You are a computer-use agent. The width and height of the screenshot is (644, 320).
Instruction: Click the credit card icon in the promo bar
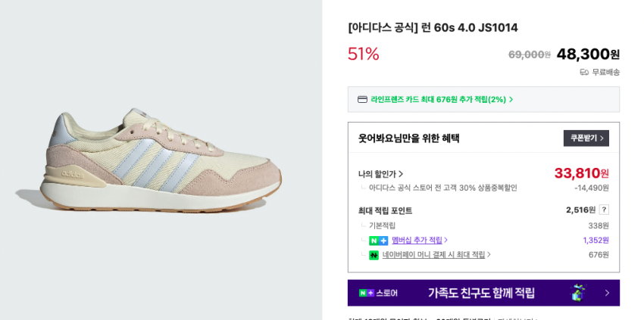coord(362,99)
